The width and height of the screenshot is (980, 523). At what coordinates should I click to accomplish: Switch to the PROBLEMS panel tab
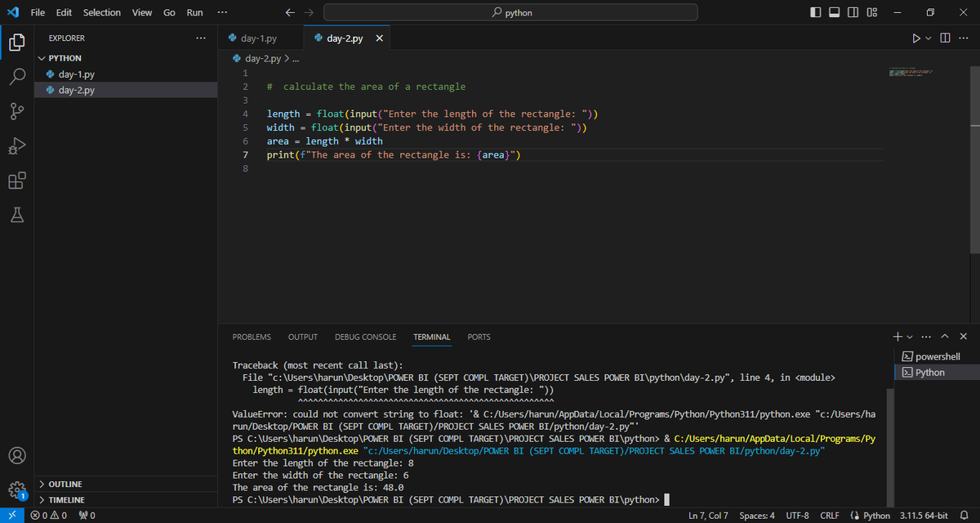coord(252,337)
